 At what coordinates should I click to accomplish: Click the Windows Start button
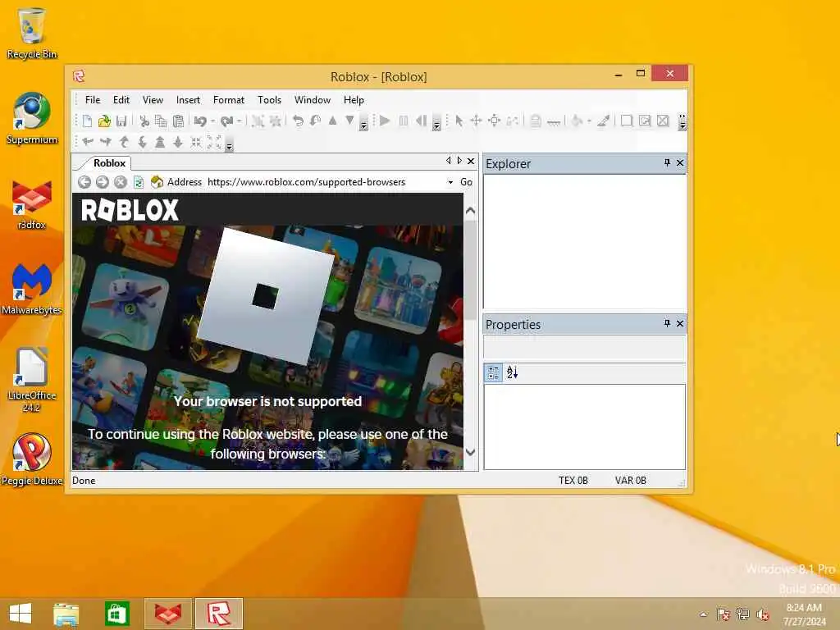point(21,614)
